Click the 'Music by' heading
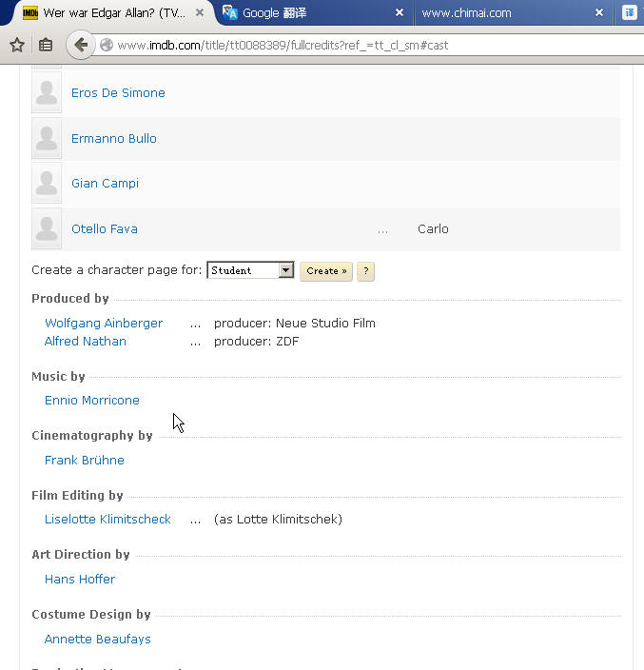644x670 pixels. click(59, 377)
